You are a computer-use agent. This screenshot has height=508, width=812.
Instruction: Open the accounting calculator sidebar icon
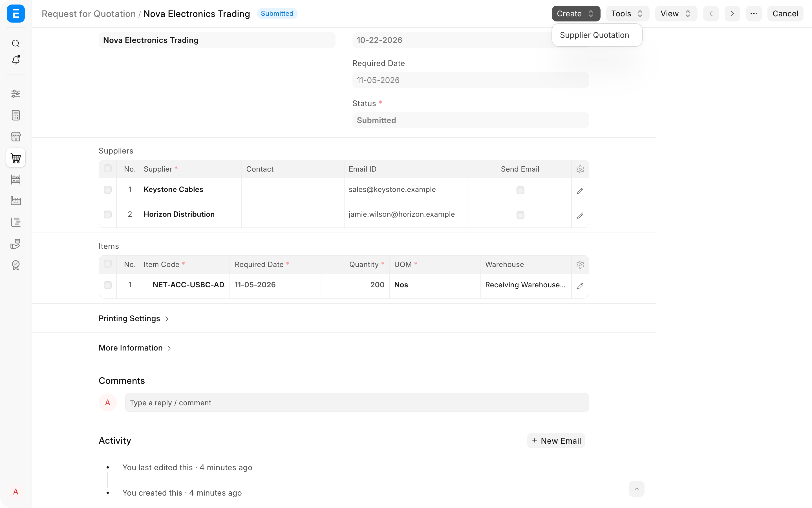(16, 115)
